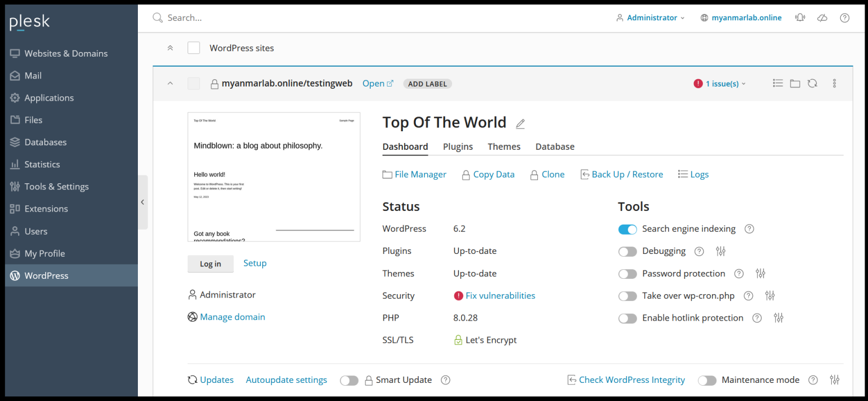Screen dimensions: 868x401
Task: Open help icon next to Debugging
Action: pos(699,251)
